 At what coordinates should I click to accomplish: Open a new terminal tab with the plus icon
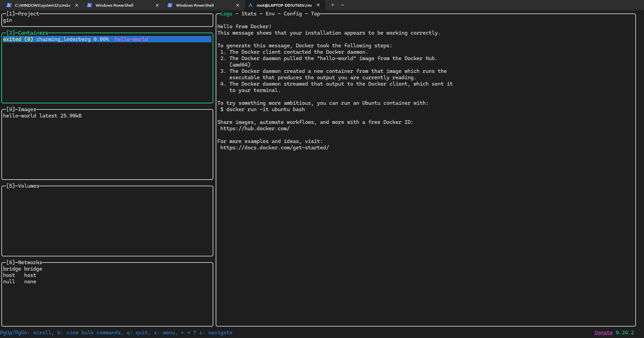pyautogui.click(x=332, y=5)
